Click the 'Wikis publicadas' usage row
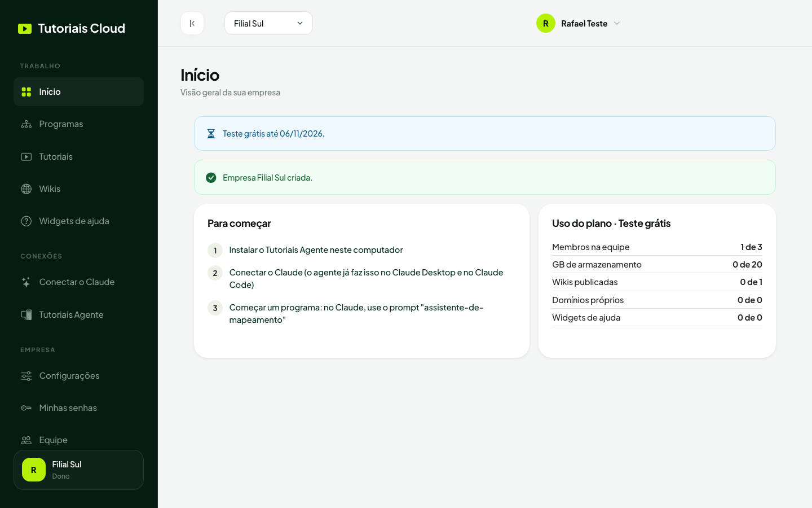This screenshot has height=508, width=812. tap(657, 282)
